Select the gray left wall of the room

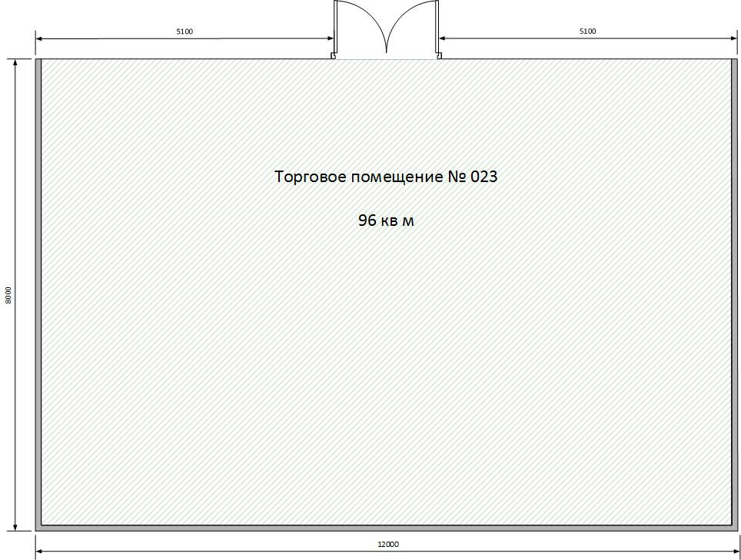pos(38,292)
